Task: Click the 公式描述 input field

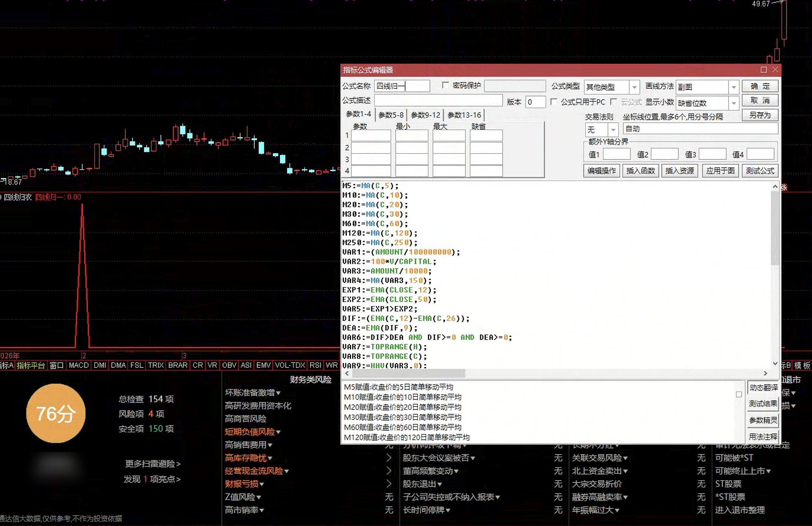Action: [438, 100]
